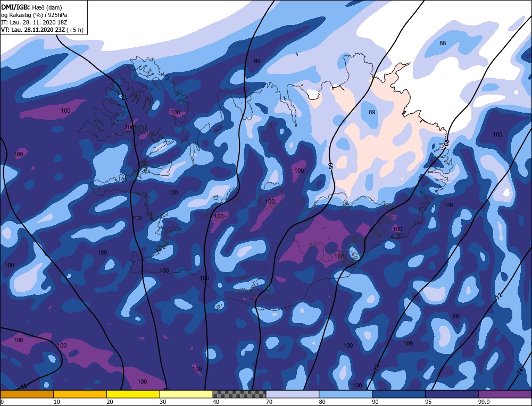Click the contour label '58'

point(24,386)
